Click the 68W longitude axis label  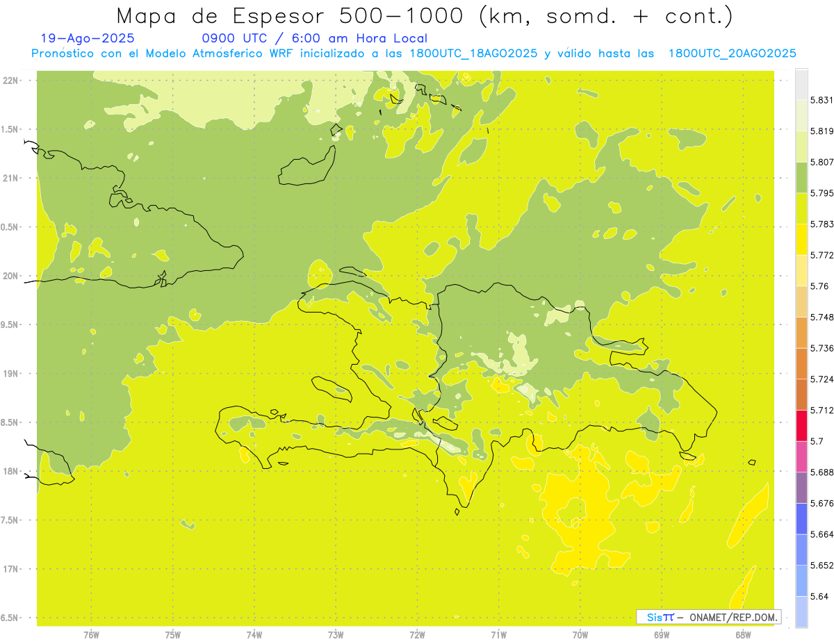pyautogui.click(x=742, y=635)
